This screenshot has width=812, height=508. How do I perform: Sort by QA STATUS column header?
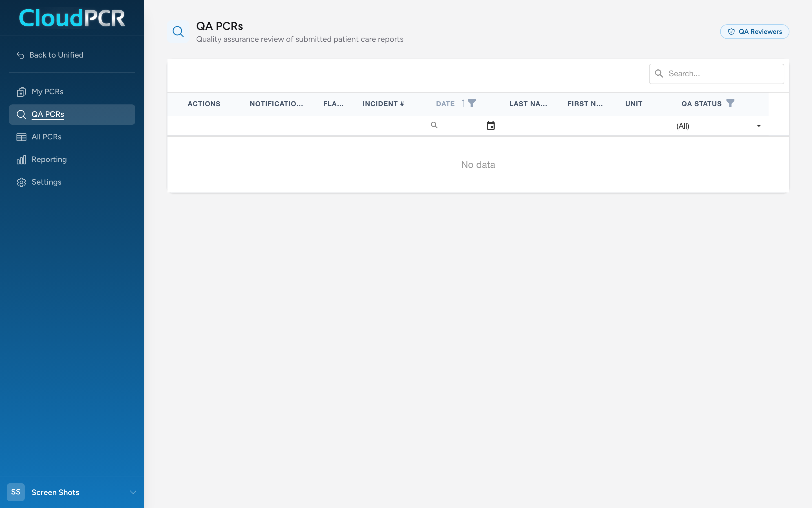tap(701, 104)
